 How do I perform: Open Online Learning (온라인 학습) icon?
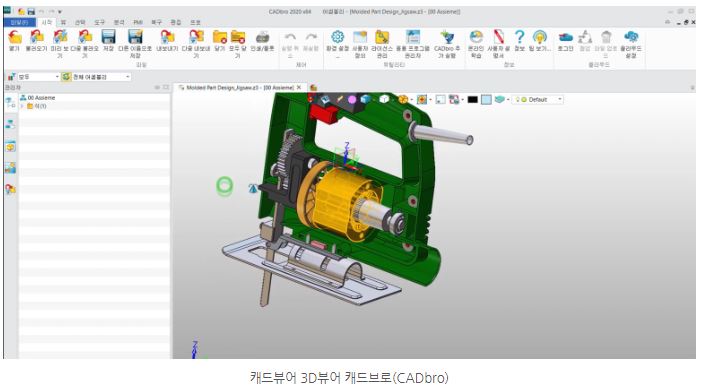pos(476,37)
